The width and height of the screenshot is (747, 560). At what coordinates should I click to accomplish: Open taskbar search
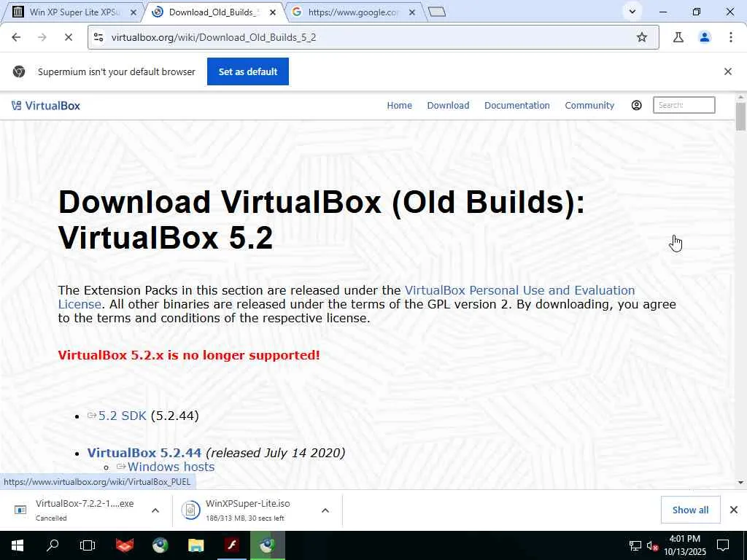[x=53, y=545]
